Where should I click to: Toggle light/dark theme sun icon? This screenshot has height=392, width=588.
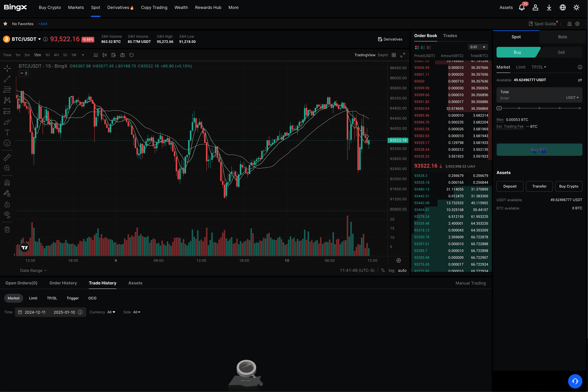click(577, 7)
